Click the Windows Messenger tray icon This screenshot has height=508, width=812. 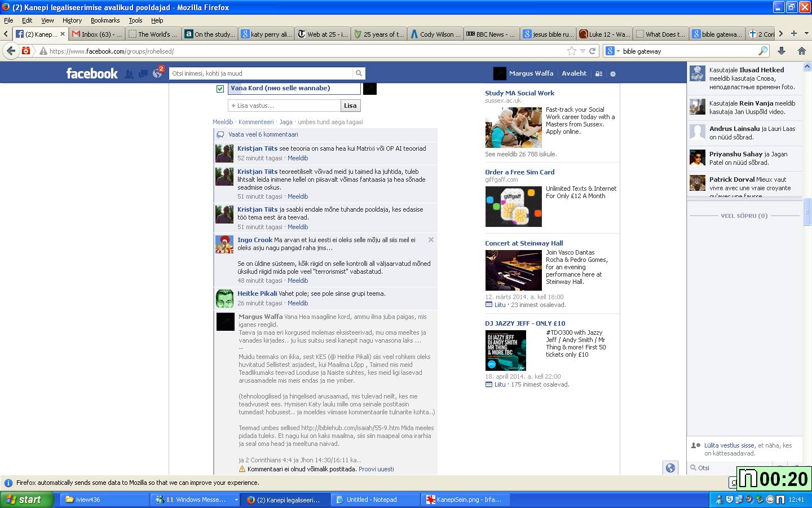tap(720, 500)
